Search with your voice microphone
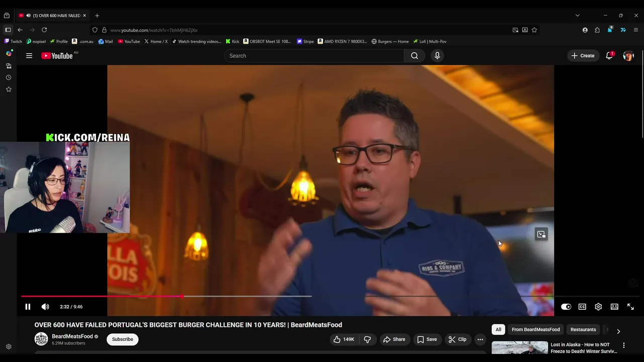 coord(437,56)
